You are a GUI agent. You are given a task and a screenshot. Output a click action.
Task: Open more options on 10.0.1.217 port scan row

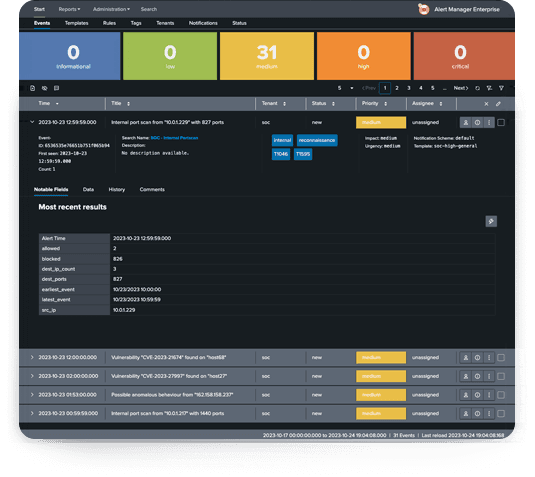(489, 413)
